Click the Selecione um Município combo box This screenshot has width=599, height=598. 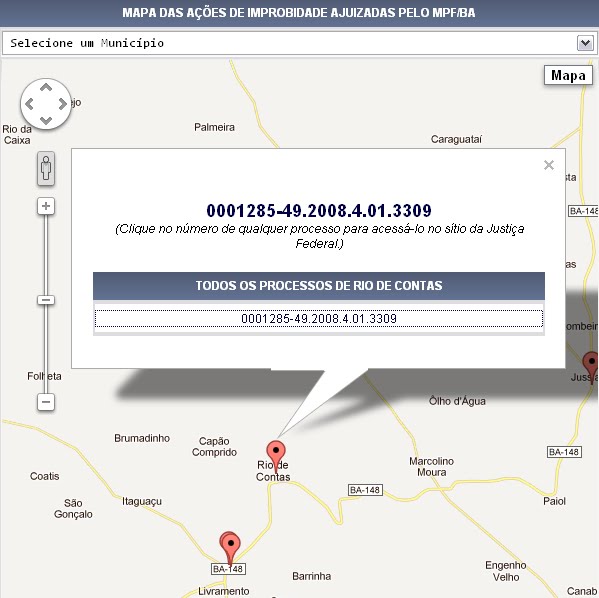click(299, 43)
